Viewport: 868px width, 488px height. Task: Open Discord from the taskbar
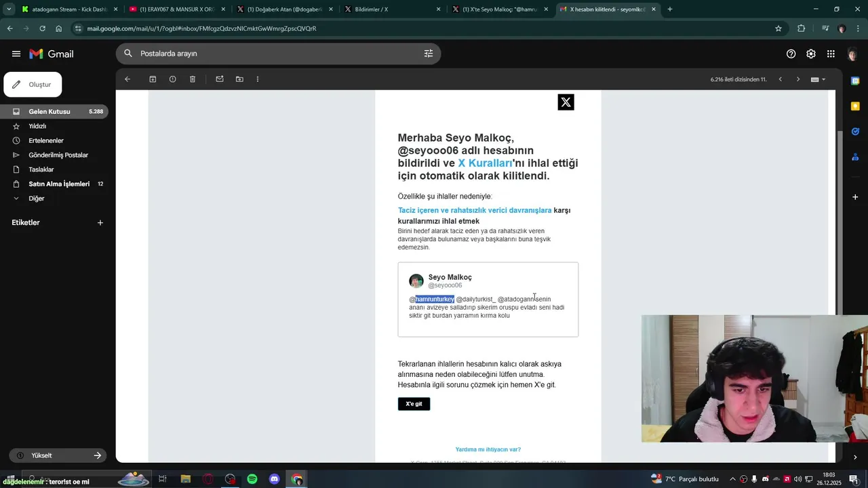275,479
